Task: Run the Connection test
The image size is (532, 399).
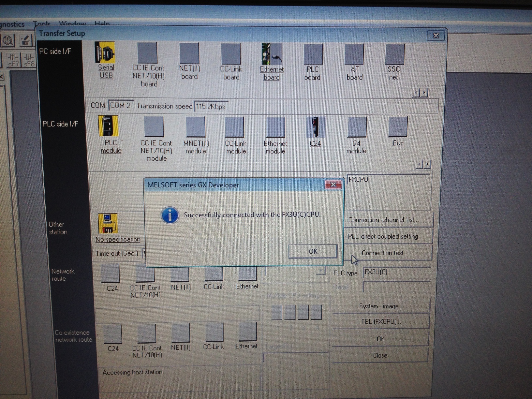Action: pyautogui.click(x=388, y=253)
